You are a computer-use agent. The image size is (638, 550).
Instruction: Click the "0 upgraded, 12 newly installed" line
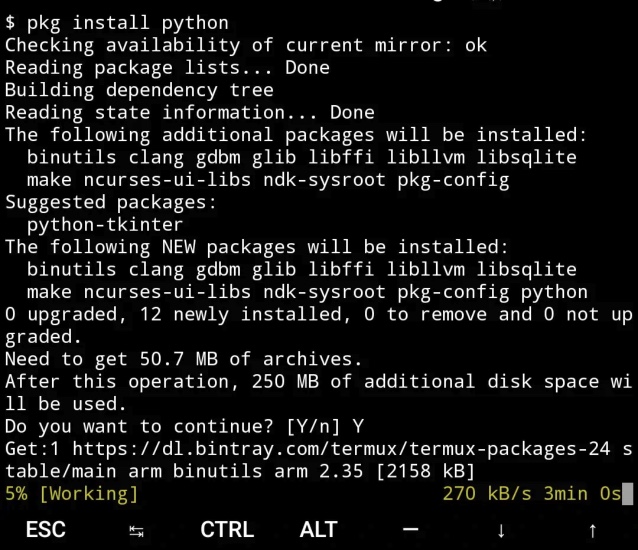coord(318,314)
